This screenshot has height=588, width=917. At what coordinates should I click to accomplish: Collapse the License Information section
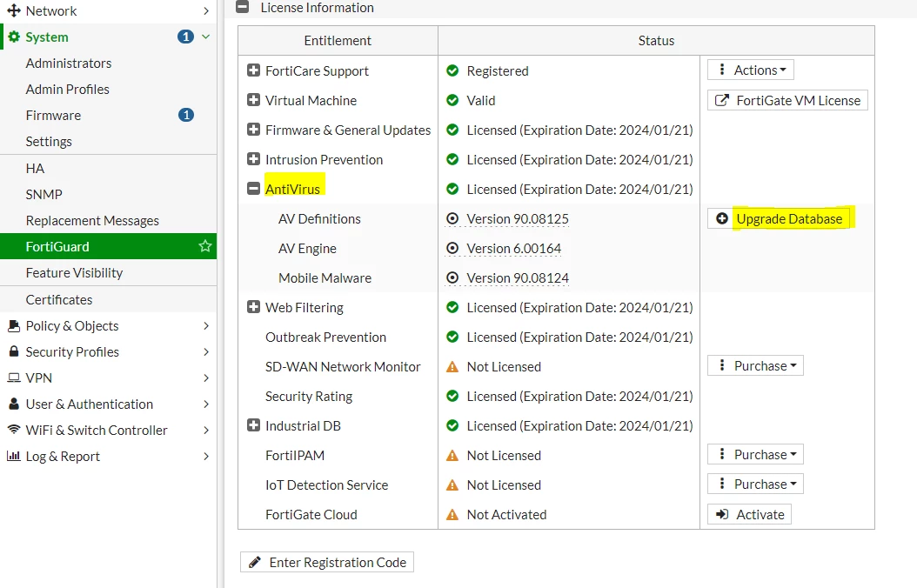(x=242, y=7)
